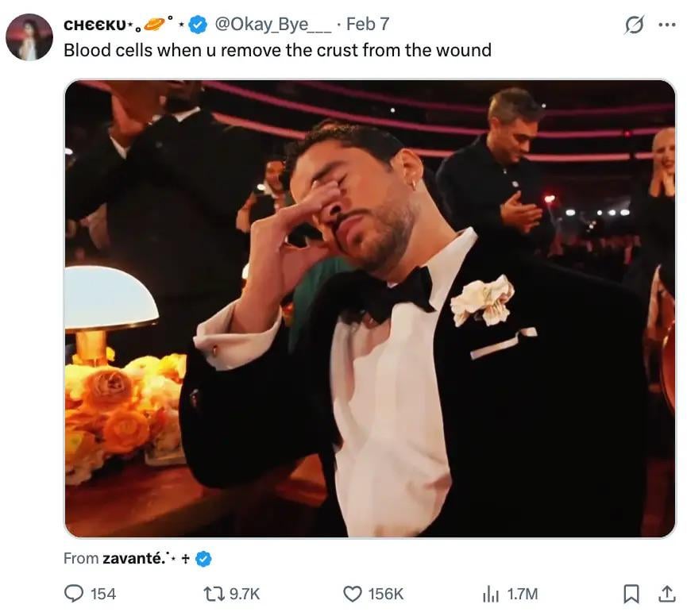This screenshot has width=687, height=616.
Task: Click the 9.7K reposts count
Action: (x=245, y=593)
